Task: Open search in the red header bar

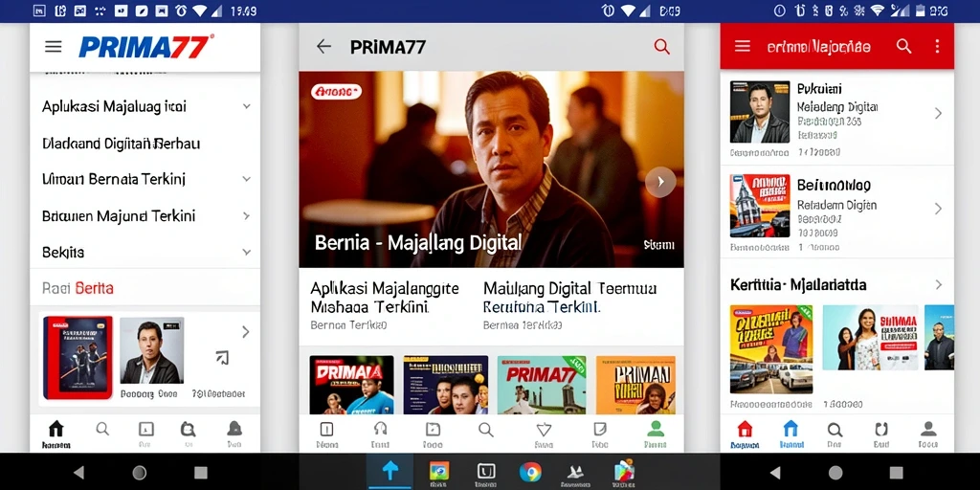Action: click(x=903, y=46)
